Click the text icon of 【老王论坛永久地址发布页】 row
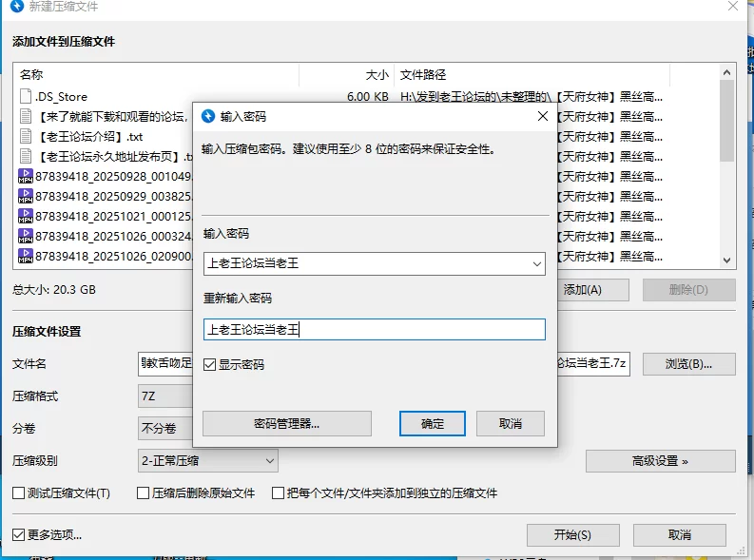Viewport: 754px width, 560px height. 26,156
